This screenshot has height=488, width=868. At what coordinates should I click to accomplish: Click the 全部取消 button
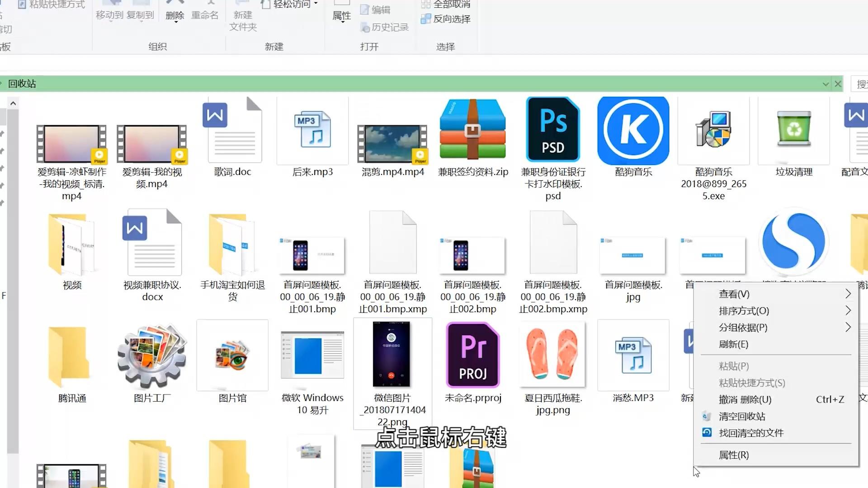click(x=446, y=5)
